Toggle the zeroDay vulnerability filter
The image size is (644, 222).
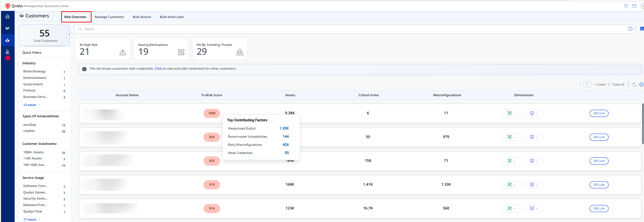point(30,125)
